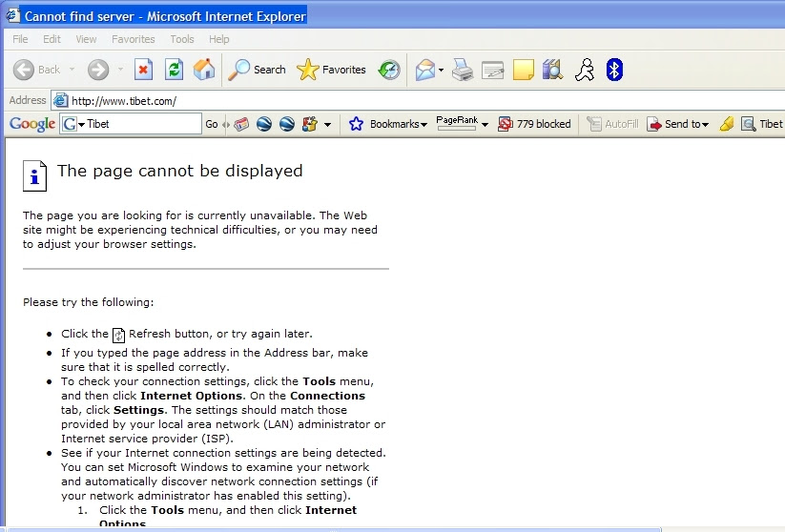Viewport: 785px width, 532px height.
Task: Click the first blue globe toolbar icon
Action: 264,124
